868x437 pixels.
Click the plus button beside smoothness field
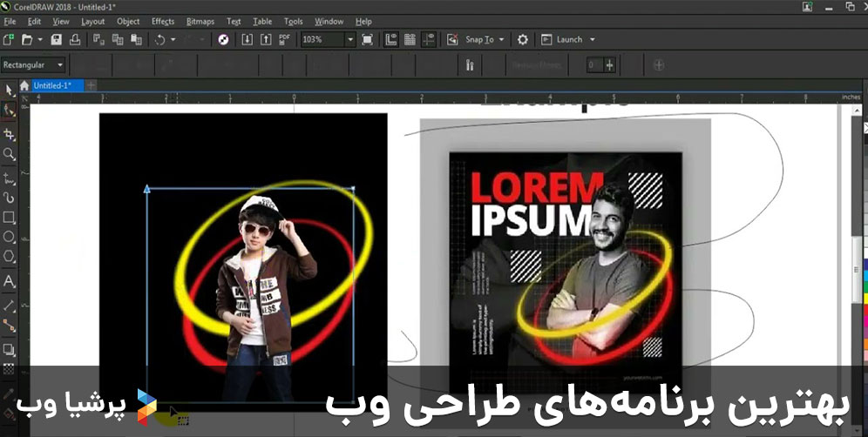[609, 64]
